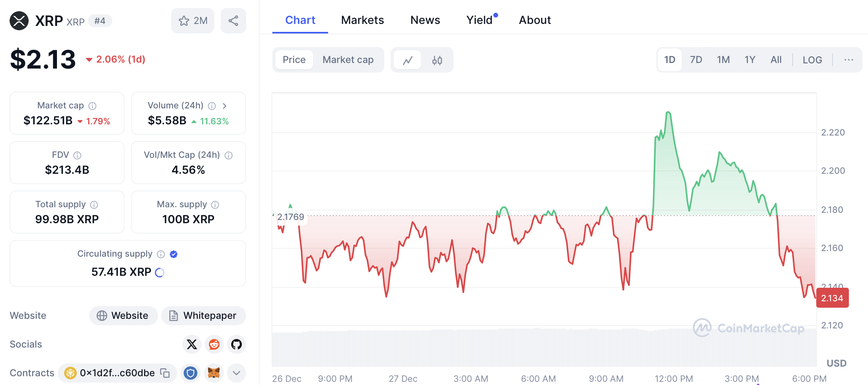Click the Website button
Viewport: 868px width, 385px height.
click(123, 316)
